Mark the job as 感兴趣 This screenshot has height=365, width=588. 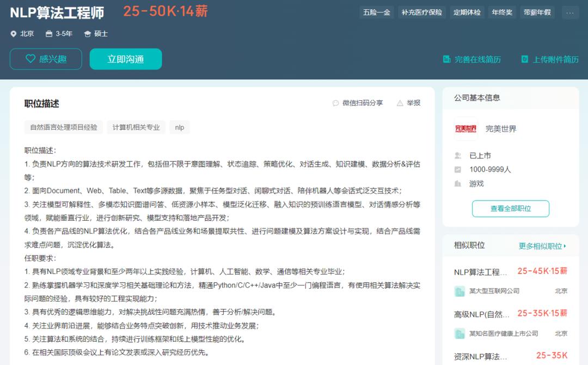pyautogui.click(x=46, y=59)
